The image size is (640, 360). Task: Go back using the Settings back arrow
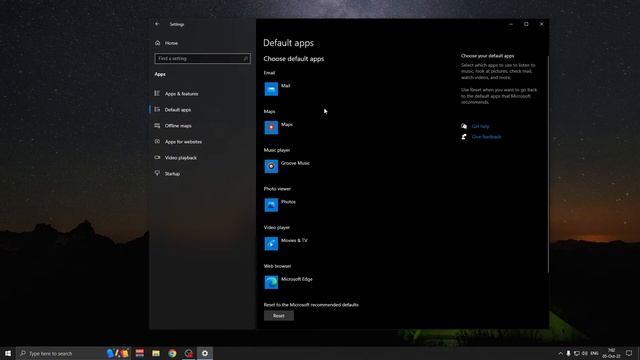click(157, 24)
